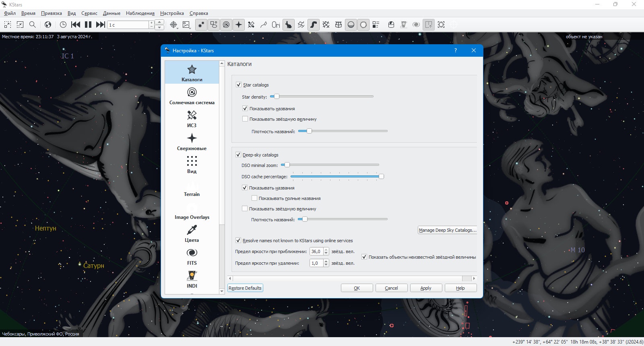Toggle stars display in the toolbar
Image resolution: width=644 pixels, height=346 pixels.
201,25
